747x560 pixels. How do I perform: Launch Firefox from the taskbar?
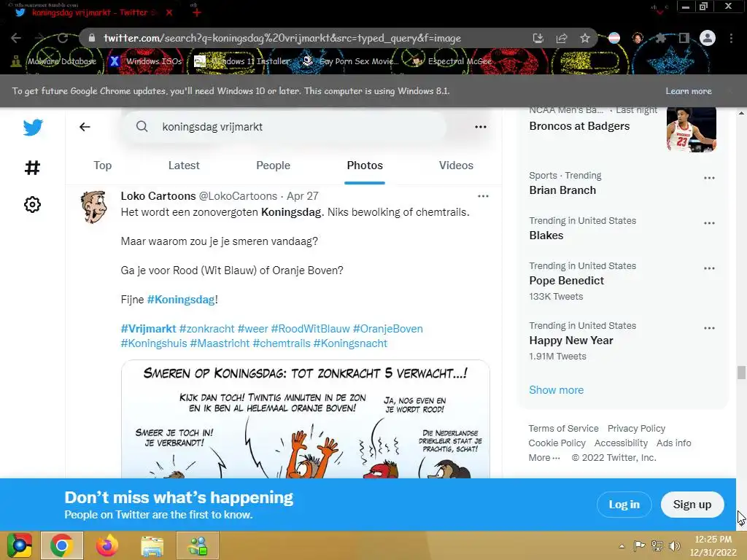tap(107, 545)
